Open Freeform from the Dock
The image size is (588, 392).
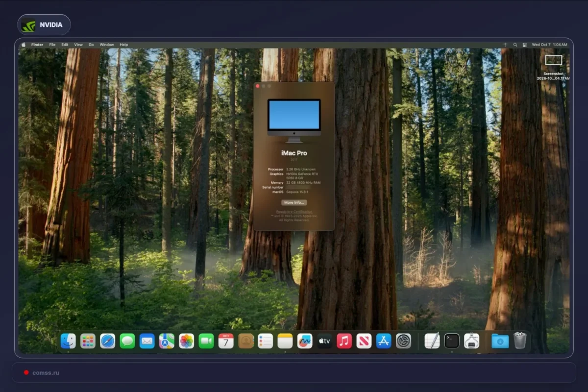305,341
